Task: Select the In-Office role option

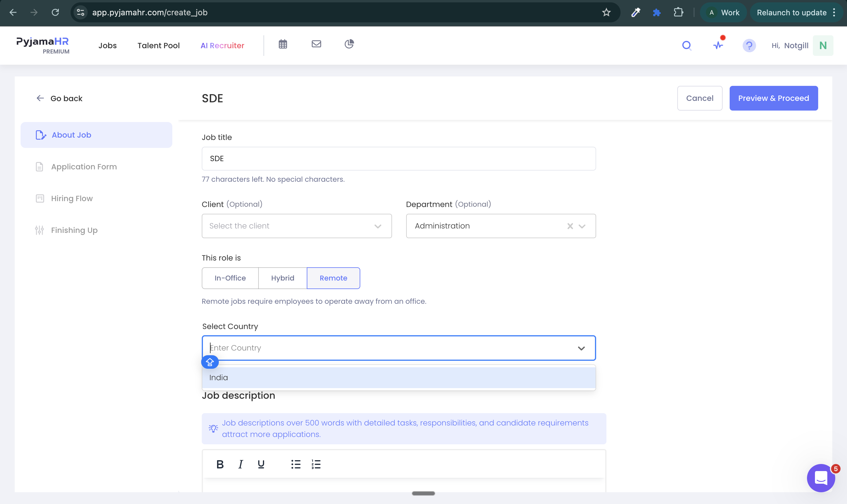Action: click(x=230, y=278)
